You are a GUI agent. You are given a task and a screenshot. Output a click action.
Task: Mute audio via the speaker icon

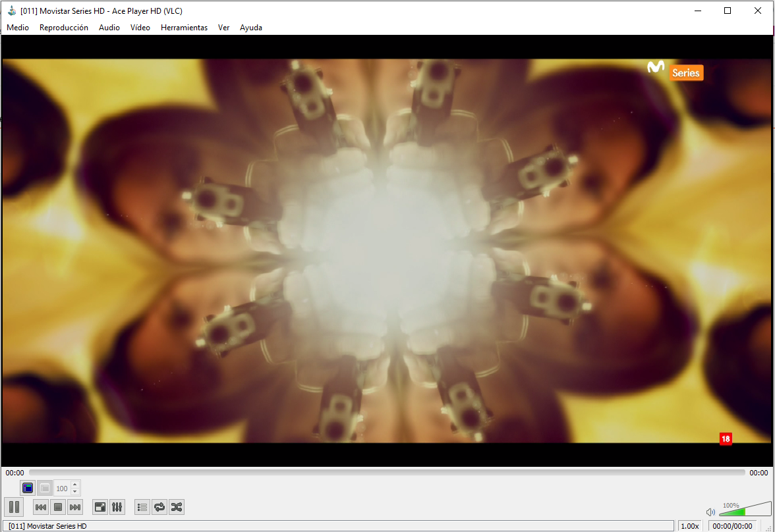pos(710,512)
